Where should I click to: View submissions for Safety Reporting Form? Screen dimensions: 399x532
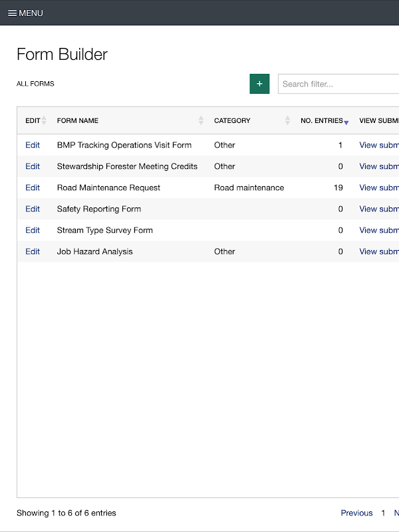pyautogui.click(x=378, y=209)
